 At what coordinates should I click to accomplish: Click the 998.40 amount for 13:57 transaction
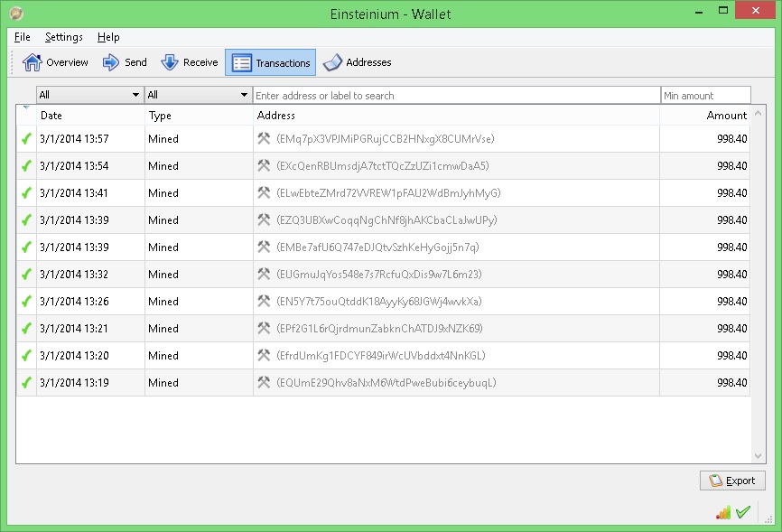(x=732, y=139)
